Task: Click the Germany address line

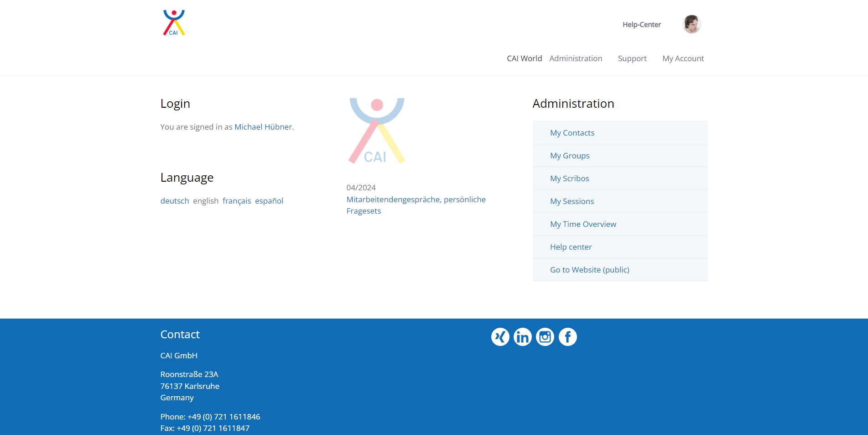Action: 177,398
